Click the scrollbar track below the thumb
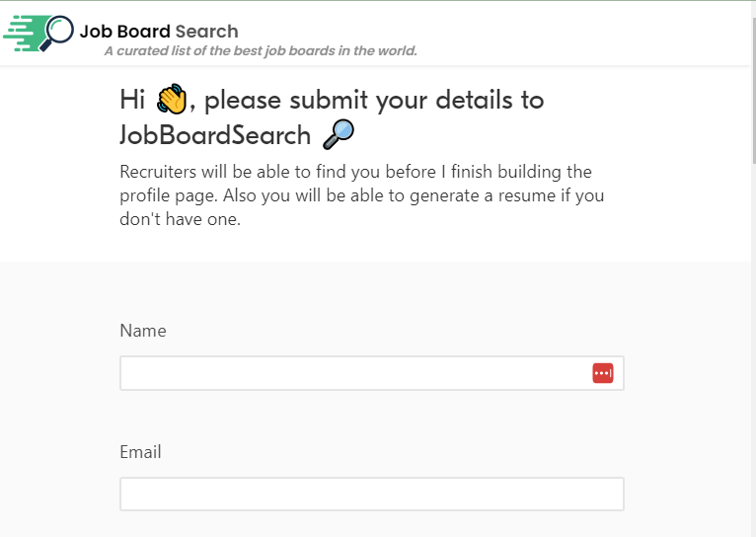This screenshot has height=537, width=756. tap(752, 345)
